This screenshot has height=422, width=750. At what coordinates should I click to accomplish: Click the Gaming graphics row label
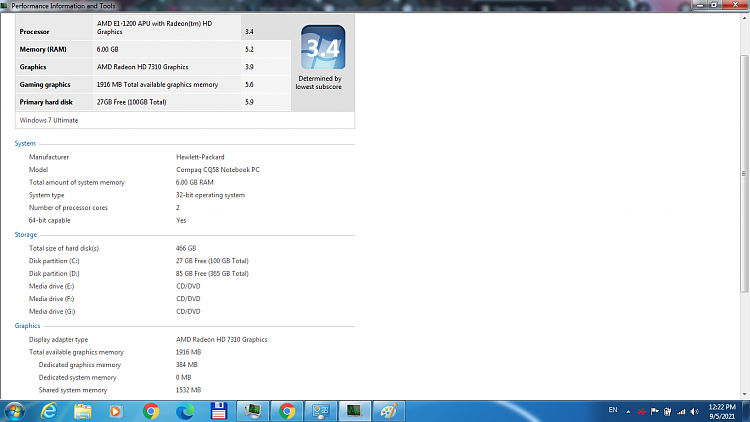45,84
